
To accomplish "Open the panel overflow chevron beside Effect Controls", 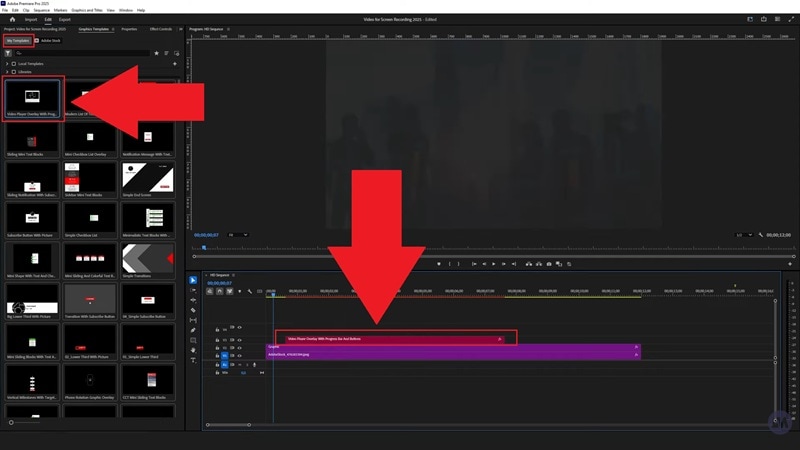I will (x=180, y=29).
